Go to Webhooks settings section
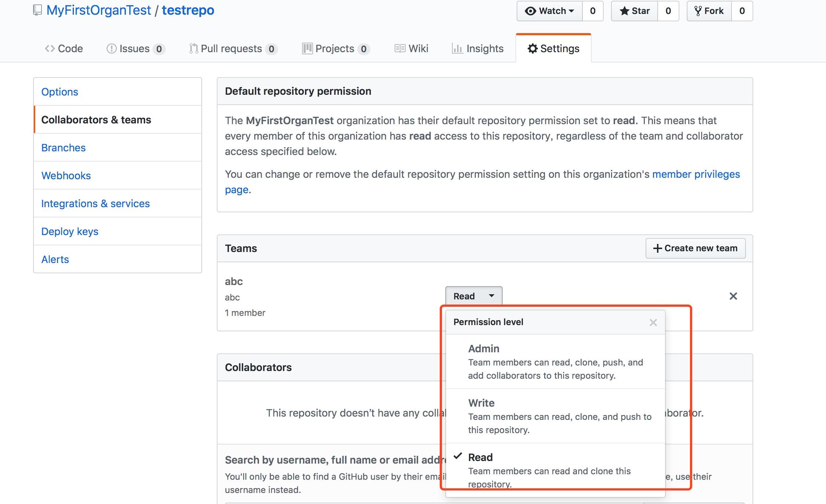 tap(66, 176)
